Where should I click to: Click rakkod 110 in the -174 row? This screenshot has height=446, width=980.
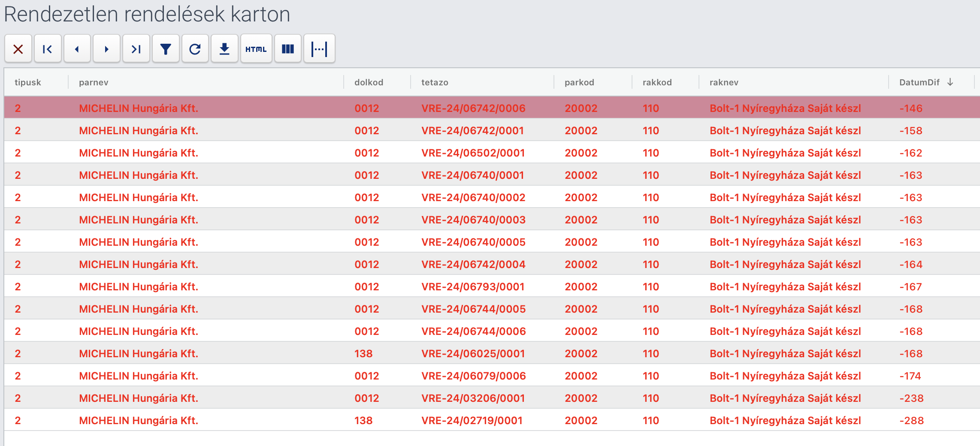pos(651,376)
